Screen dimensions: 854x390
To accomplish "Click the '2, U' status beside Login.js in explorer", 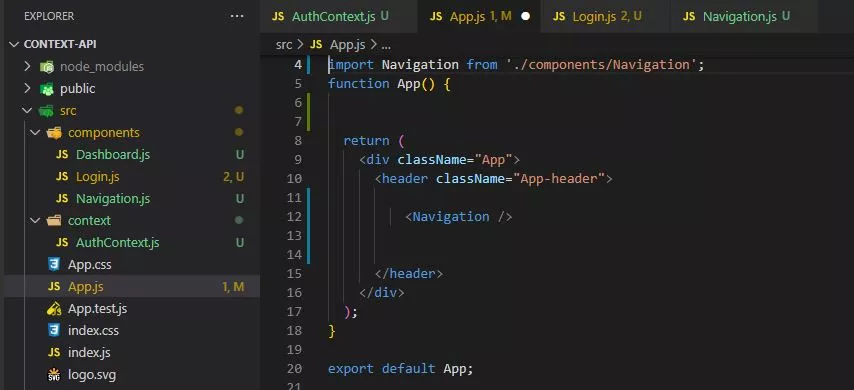I will coord(233,176).
